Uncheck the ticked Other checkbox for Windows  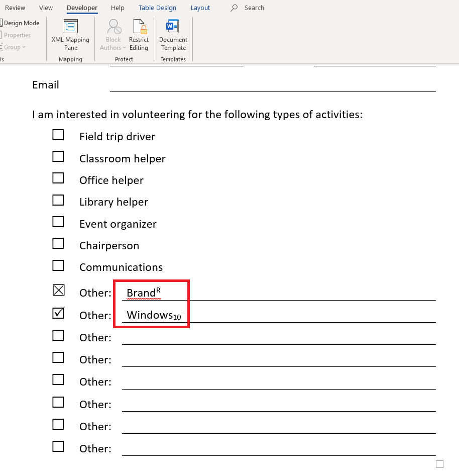pyautogui.click(x=58, y=313)
